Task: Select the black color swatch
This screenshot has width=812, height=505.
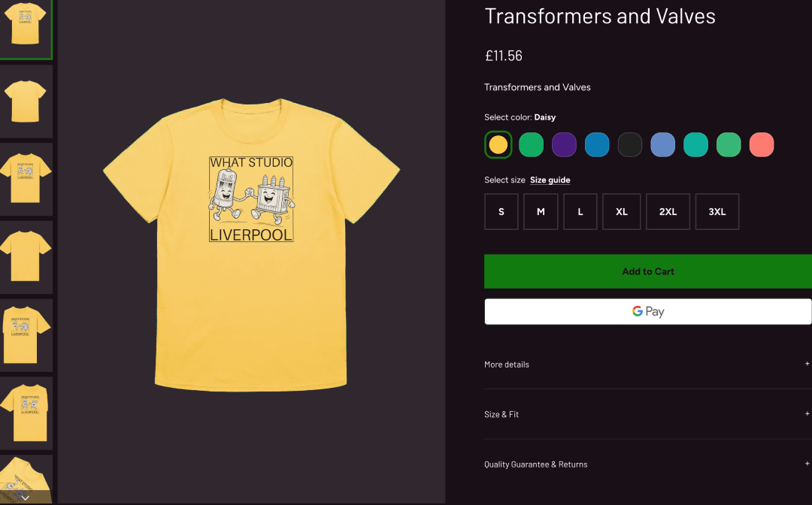Action: tap(629, 144)
